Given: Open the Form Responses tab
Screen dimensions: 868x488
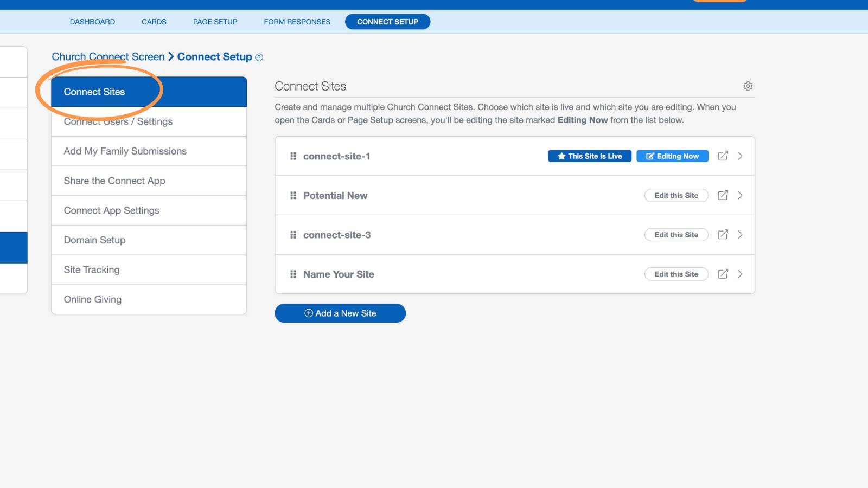Looking at the screenshot, I should tap(297, 22).
